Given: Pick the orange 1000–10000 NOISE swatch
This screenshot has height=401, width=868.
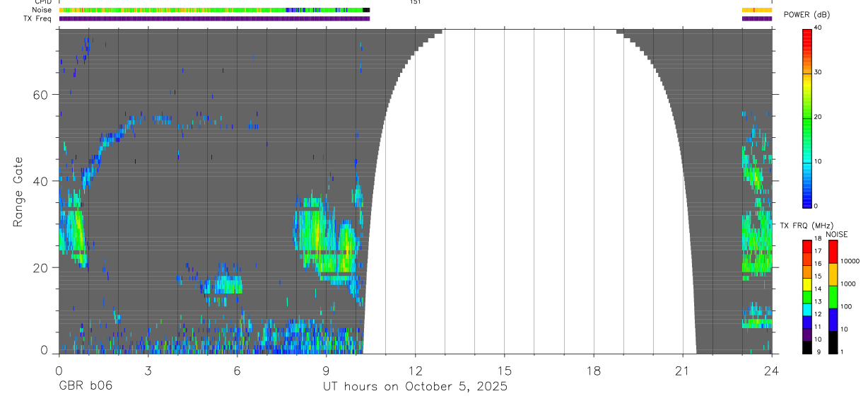Looking at the screenshot, I should coord(833,274).
